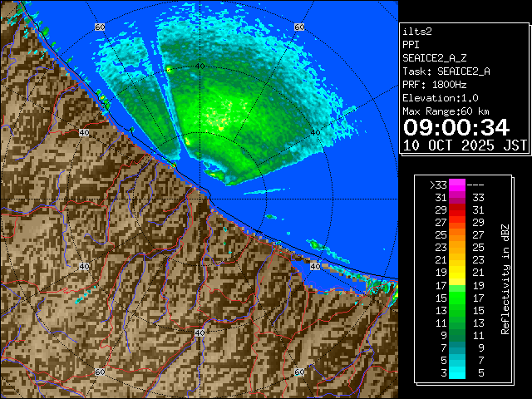Click the magenta >33 dBZ legend swatch
This screenshot has height=399, width=532.
coord(456,185)
